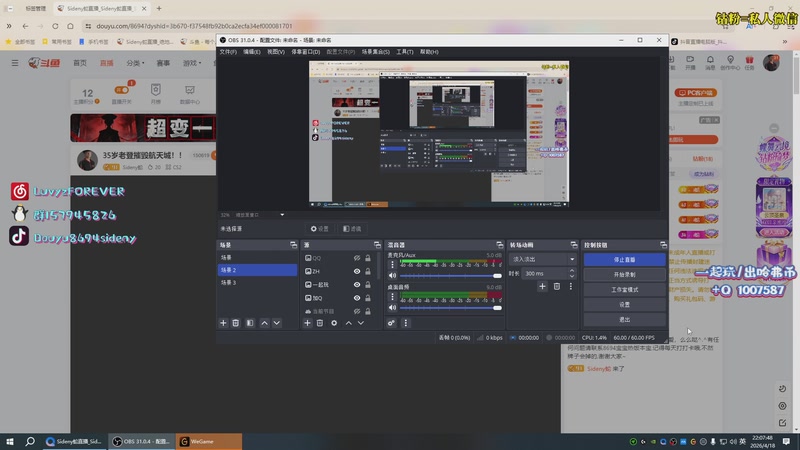Viewport: 800px width, 450px height.
Task: Click the browser address bar URL
Action: pyautogui.click(x=194, y=26)
